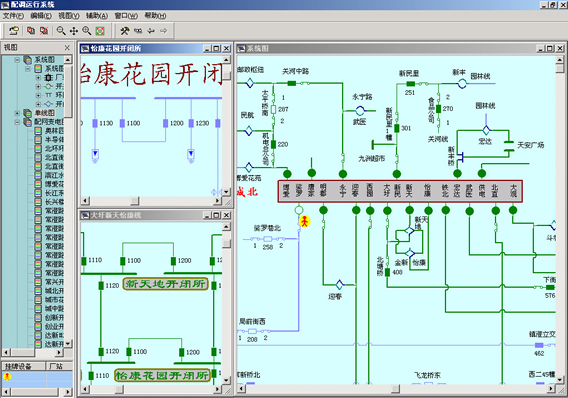
Task: Click the green fit-to-view toolbar icon
Action: click(100, 31)
